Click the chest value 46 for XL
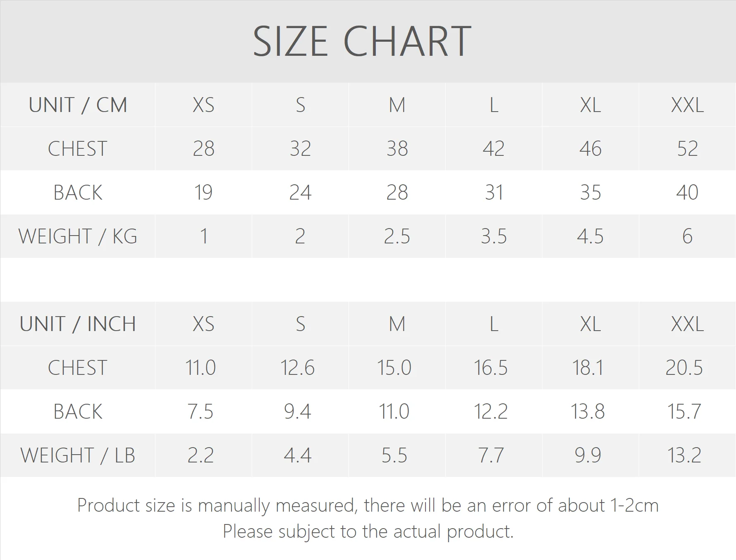 pos(590,149)
